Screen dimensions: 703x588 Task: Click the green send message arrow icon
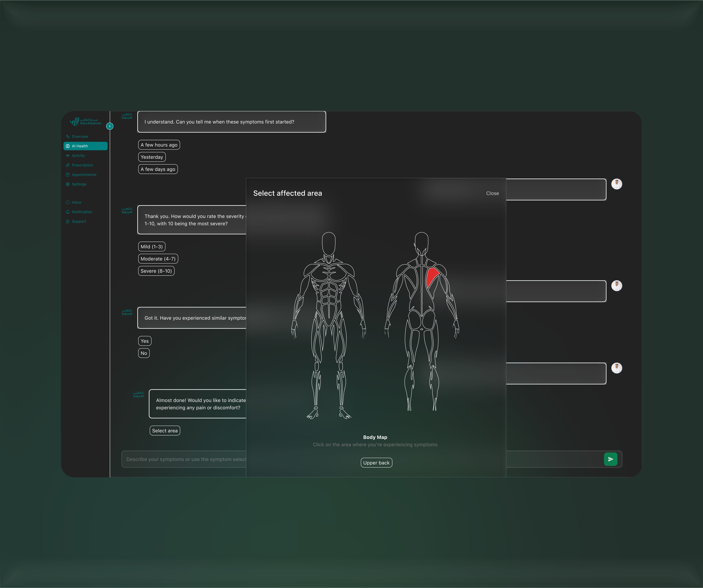point(611,459)
